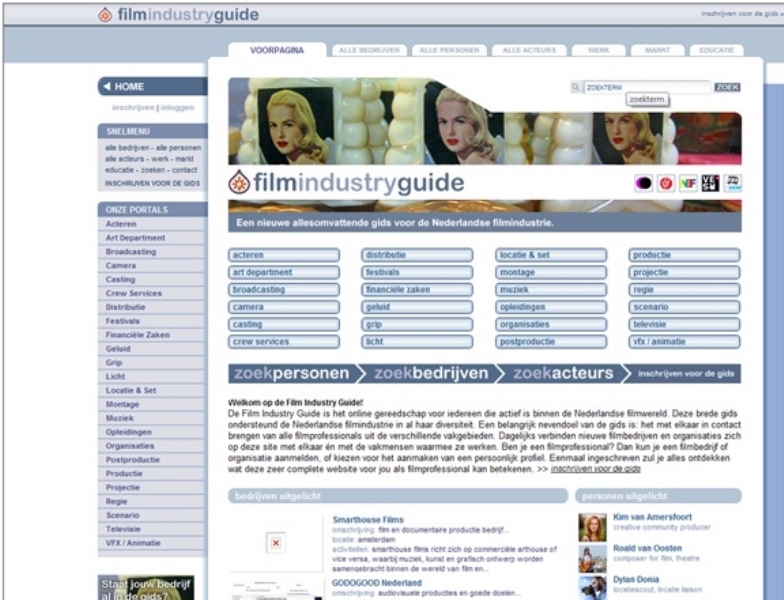Click the zoekterm search input field
This screenshot has height=600, width=784.
coord(646,88)
